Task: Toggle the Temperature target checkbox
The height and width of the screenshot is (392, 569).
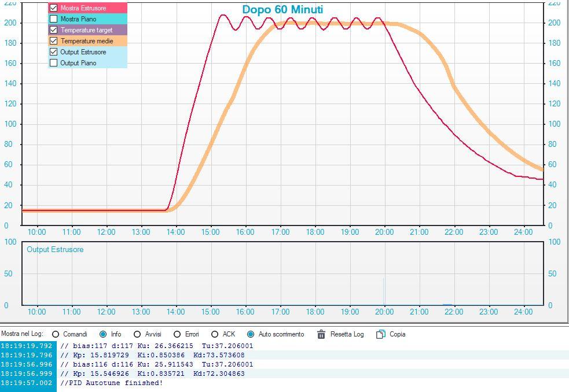Action: click(x=53, y=29)
